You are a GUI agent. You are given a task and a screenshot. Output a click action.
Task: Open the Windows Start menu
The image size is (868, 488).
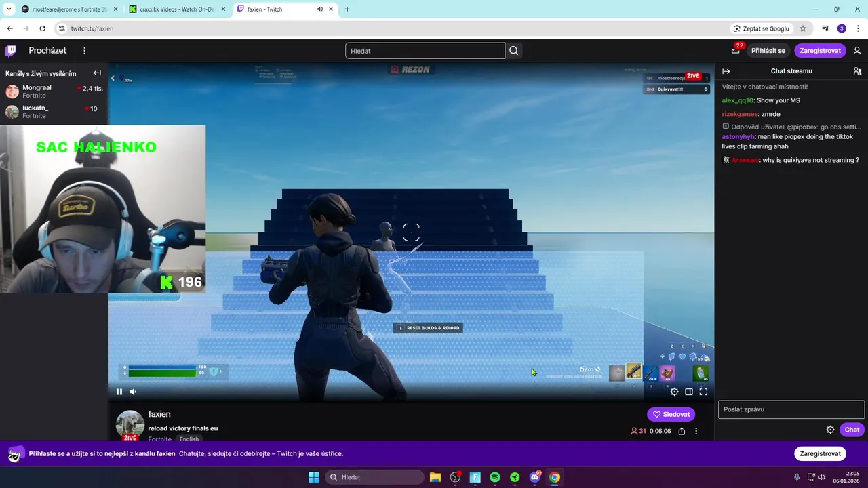(x=314, y=477)
